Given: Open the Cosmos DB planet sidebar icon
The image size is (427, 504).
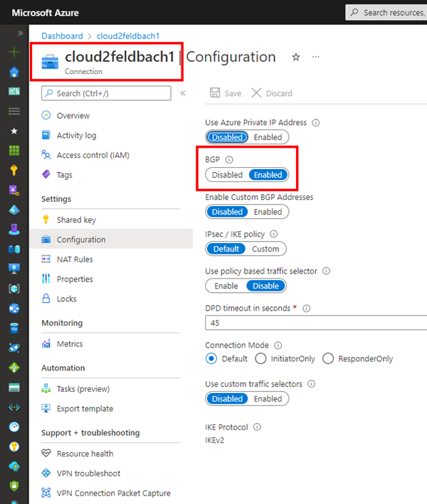Looking at the screenshot, I should coord(14,348).
